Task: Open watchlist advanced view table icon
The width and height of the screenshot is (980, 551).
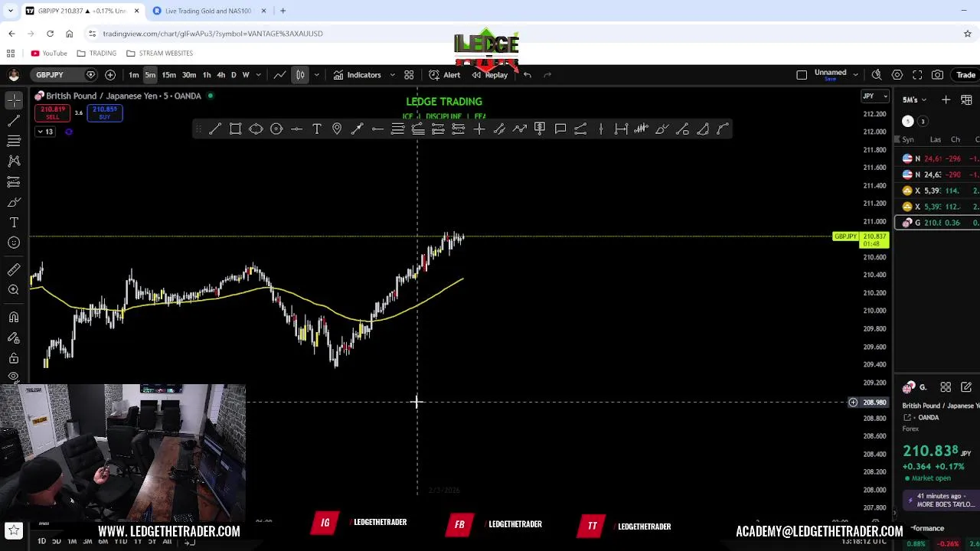Action: click(966, 99)
